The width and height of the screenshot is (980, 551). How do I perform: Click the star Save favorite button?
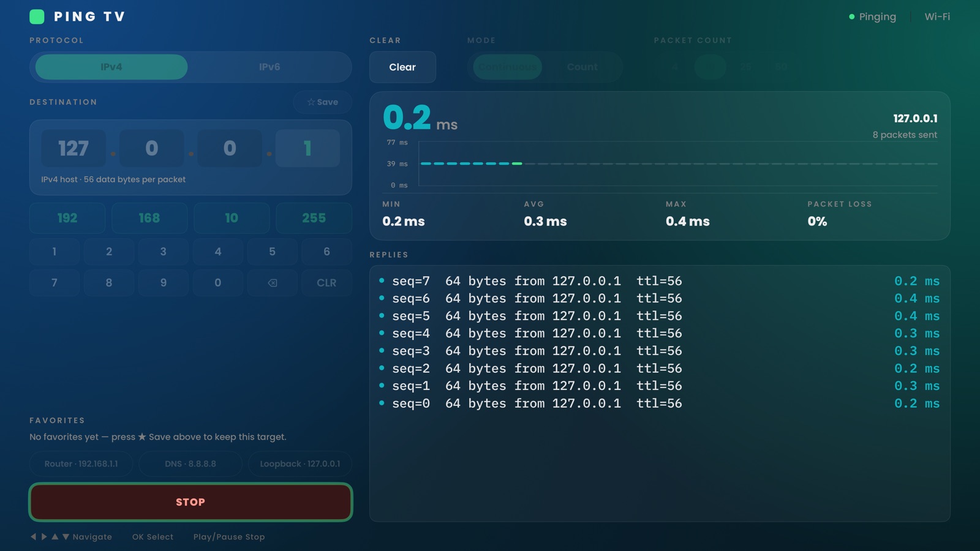(322, 102)
